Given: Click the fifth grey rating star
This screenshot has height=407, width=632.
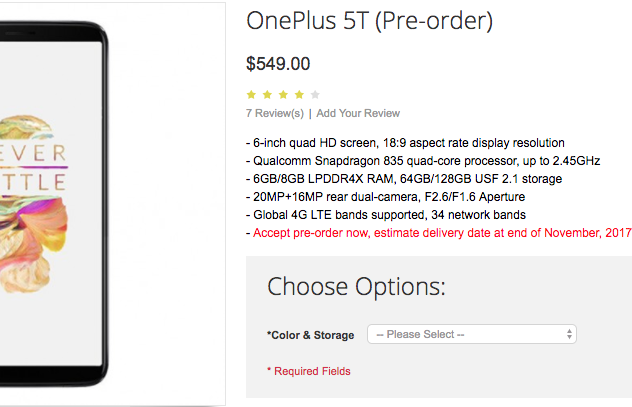Looking at the screenshot, I should 315,95.
